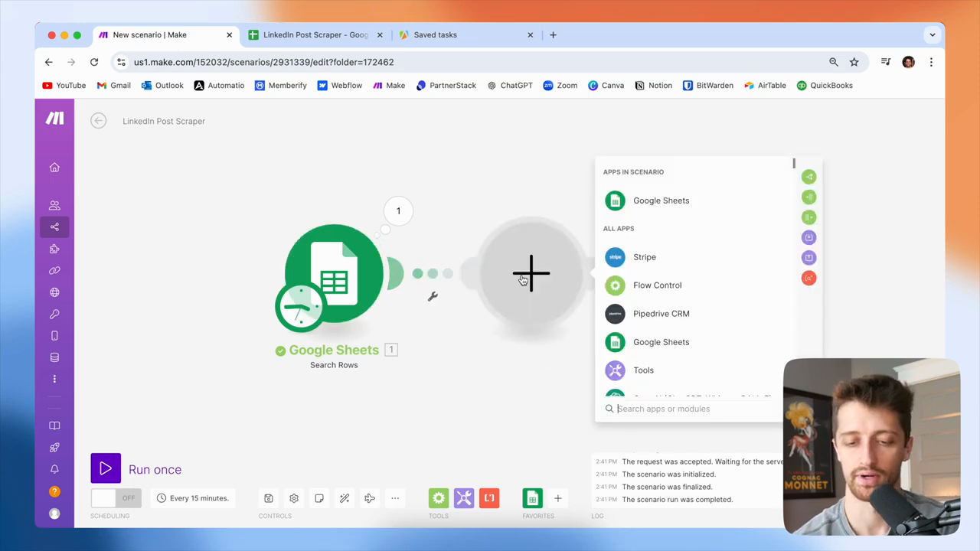Click the Google Sheets favorites icon
The image size is (980, 551).
tap(532, 498)
